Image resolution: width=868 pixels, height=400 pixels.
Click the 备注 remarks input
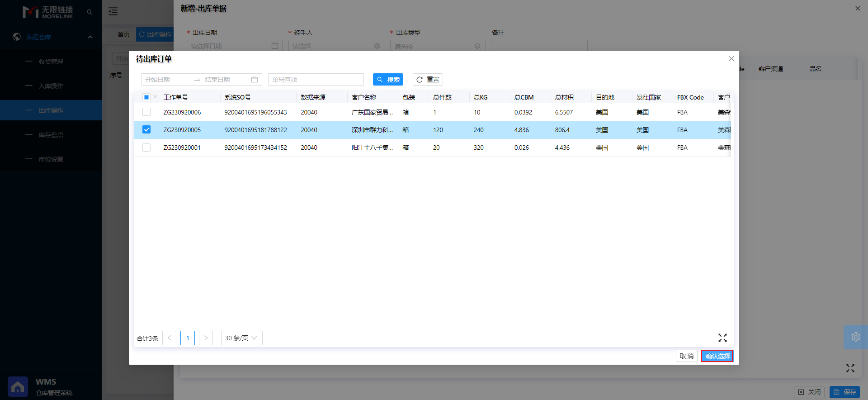(x=540, y=46)
